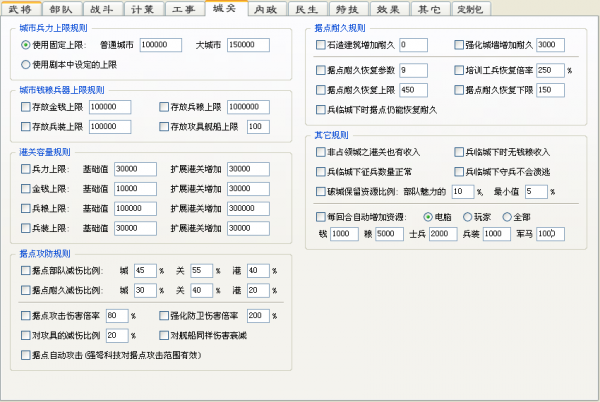Enable 据点自动攻击 checkbox
The height and width of the screenshot is (402, 600).
click(x=26, y=354)
